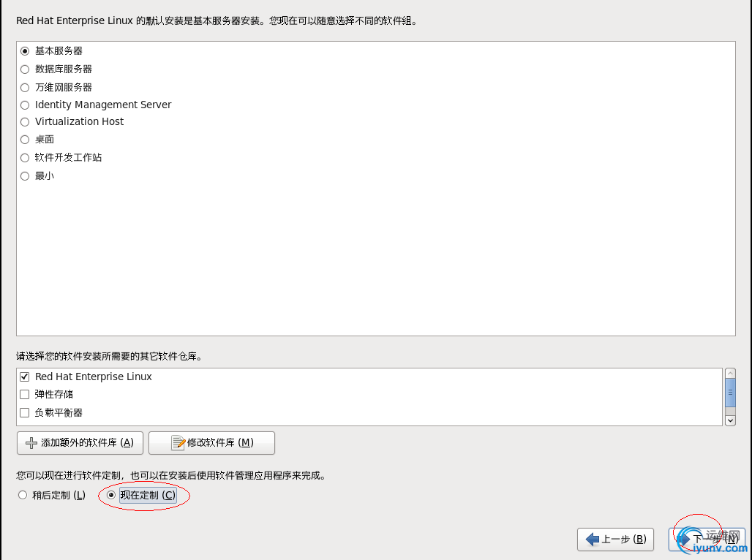Screen dimensions: 752x560
Task: Choose the Virtualization Host option
Action: (25, 122)
